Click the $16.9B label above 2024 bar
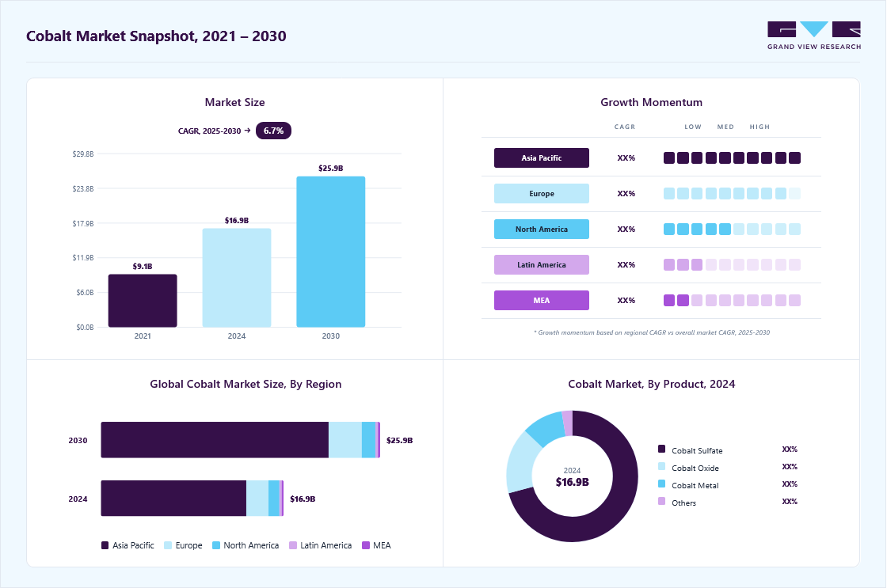Image resolution: width=887 pixels, height=588 pixels. (x=237, y=221)
